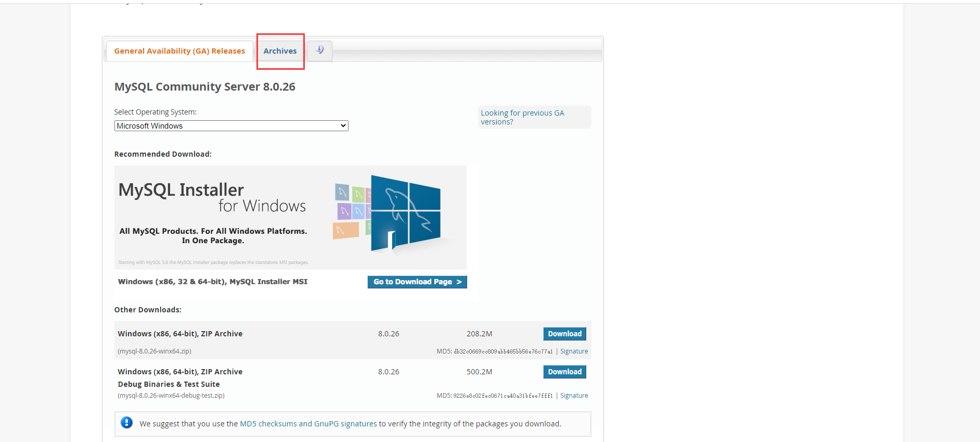Open Signature link for mysql-8.0.26-winx64.zip
980x442 pixels.
click(574, 351)
